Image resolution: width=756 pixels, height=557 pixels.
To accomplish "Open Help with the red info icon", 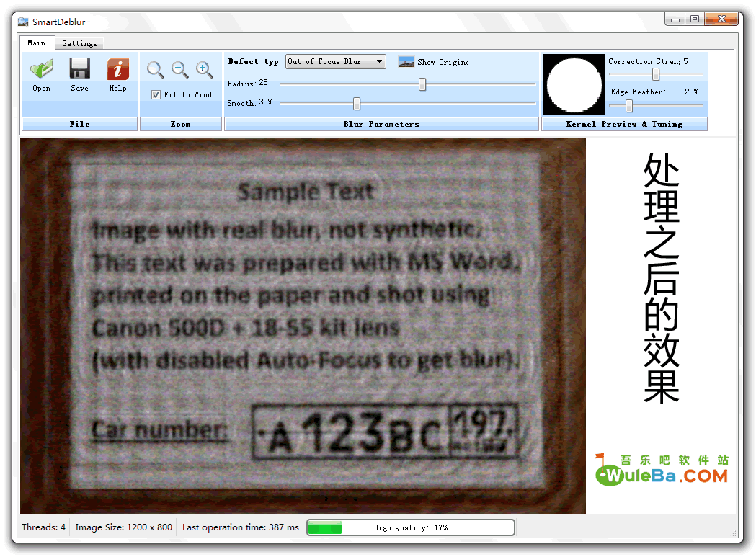I will (117, 70).
